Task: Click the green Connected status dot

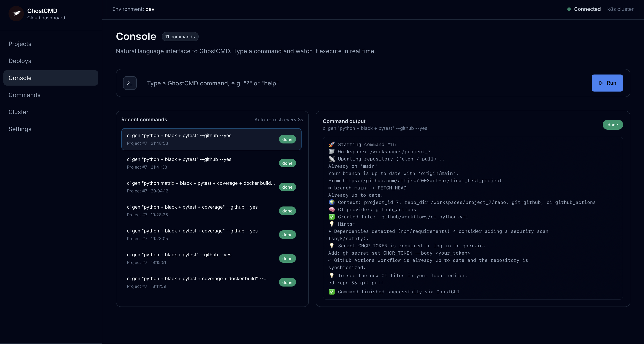Action: point(569,9)
